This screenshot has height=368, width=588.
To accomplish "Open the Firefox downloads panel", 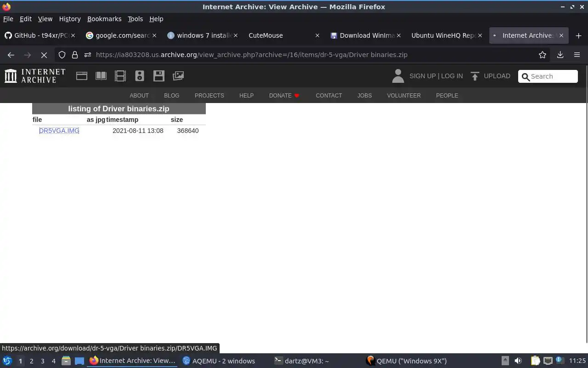I will coord(560,55).
